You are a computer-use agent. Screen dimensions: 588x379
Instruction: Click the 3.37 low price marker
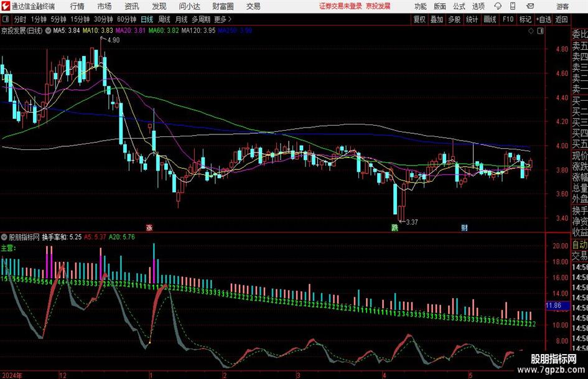pos(412,222)
